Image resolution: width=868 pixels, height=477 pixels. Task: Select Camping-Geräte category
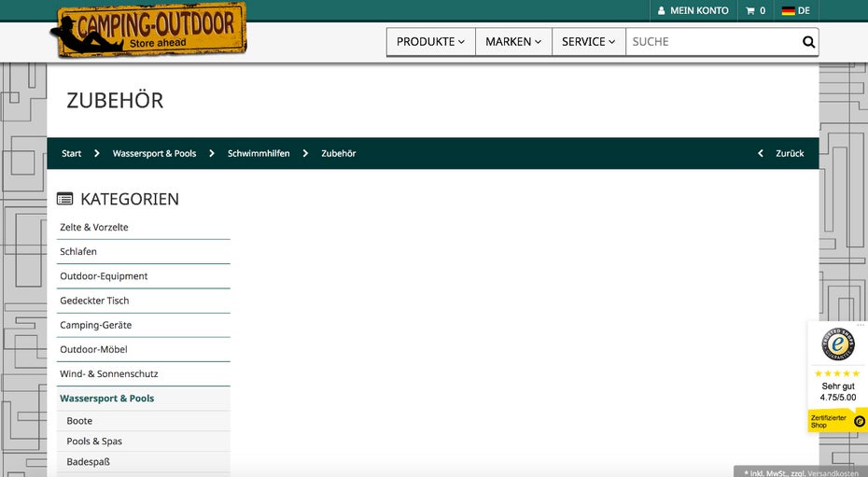tap(96, 325)
